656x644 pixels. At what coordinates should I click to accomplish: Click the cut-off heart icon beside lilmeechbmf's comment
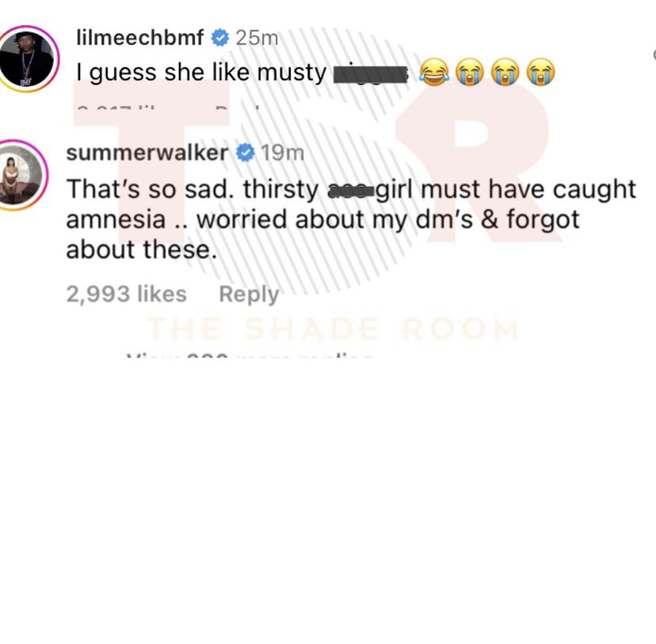coord(654,55)
